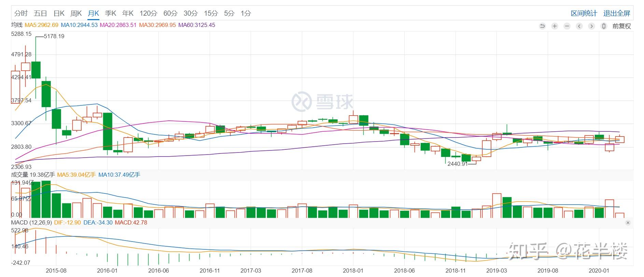Pan chart right with right chevron icon
This screenshot has width=644, height=277.
(591, 26)
